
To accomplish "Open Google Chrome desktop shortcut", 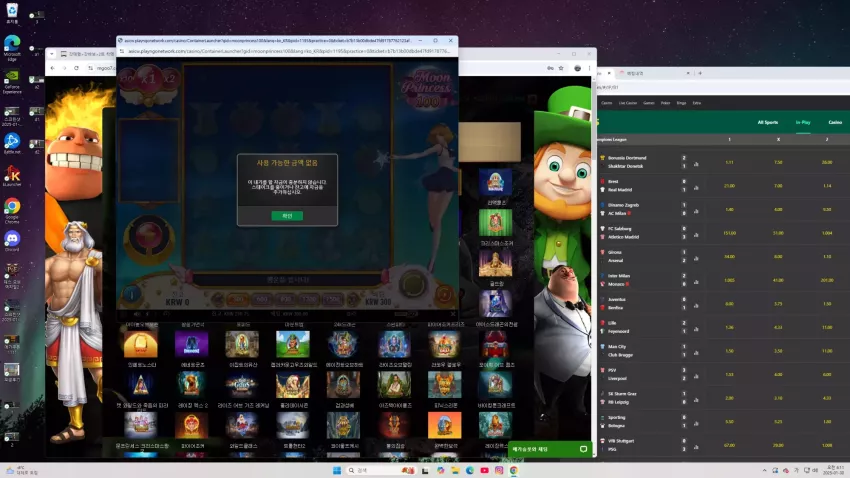I will pos(12,210).
